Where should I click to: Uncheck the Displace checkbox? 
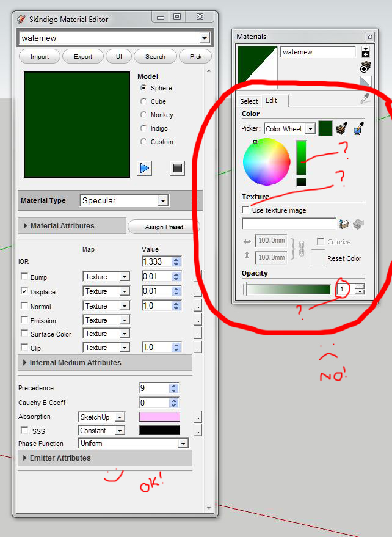(24, 291)
